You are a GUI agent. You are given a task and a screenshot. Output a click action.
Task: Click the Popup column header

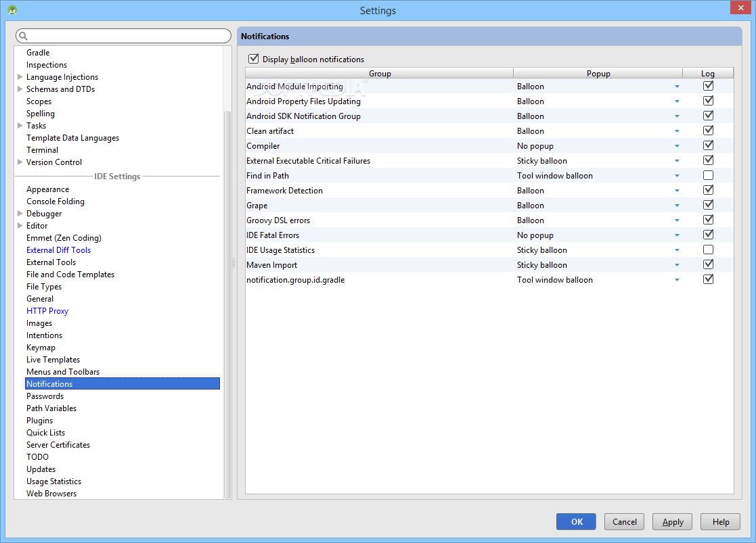[x=598, y=73]
